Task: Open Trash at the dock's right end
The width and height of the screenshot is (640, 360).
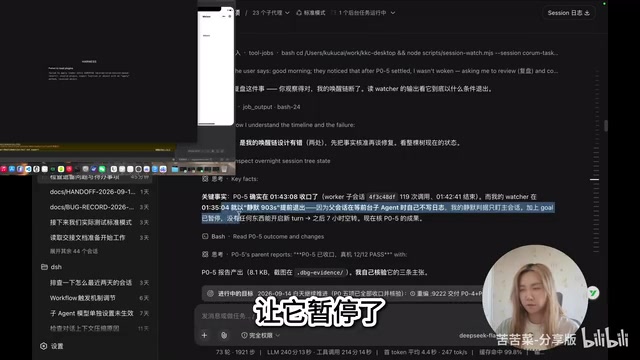Action: tap(224, 169)
